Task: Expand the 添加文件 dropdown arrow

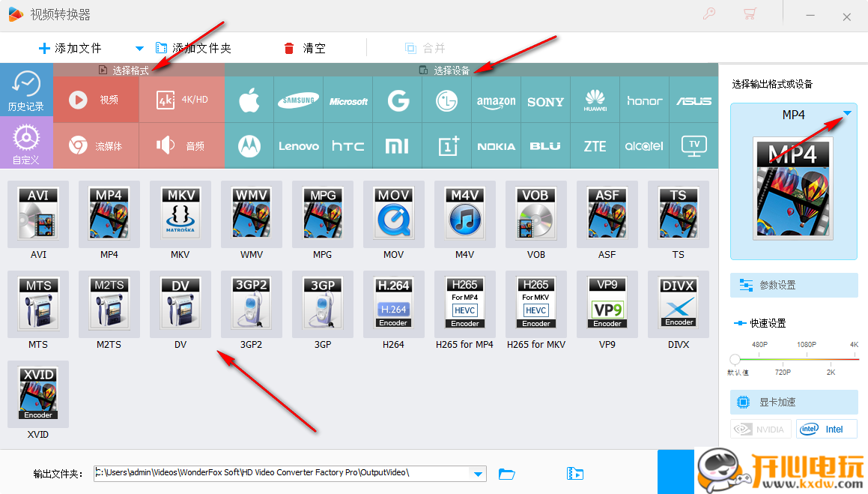Action: (139, 48)
